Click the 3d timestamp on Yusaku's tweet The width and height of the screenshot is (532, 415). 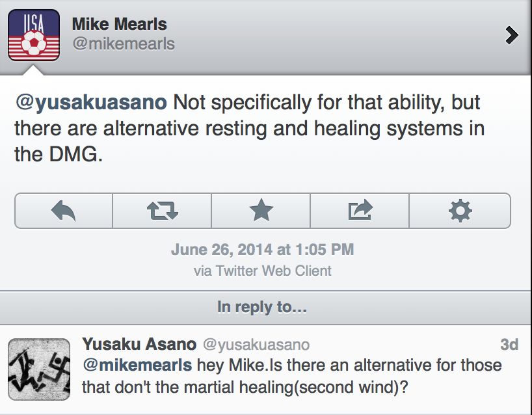click(x=509, y=345)
